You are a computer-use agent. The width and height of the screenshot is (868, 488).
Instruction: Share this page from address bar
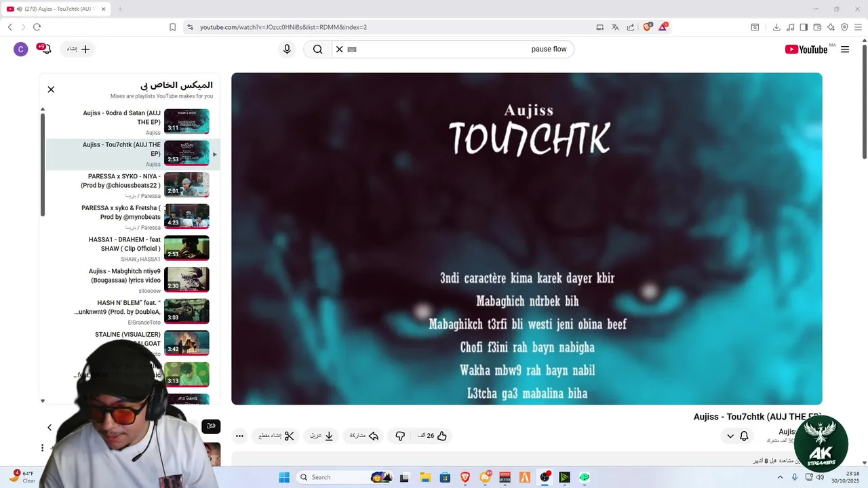coord(631,27)
